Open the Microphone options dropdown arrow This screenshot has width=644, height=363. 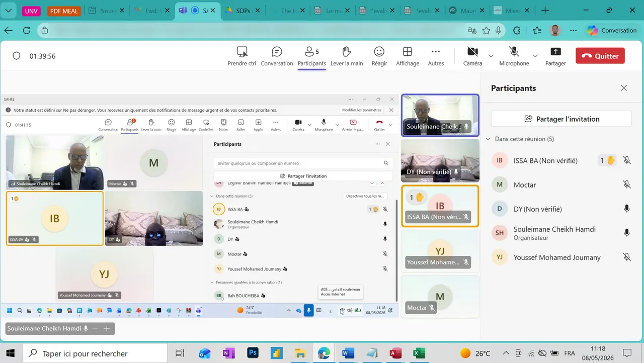tap(535, 56)
